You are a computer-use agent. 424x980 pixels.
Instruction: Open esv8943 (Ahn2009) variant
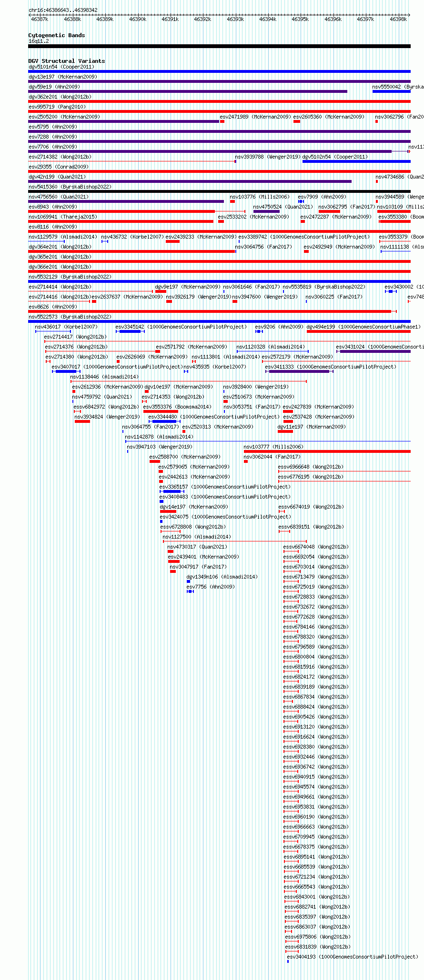(x=137, y=211)
